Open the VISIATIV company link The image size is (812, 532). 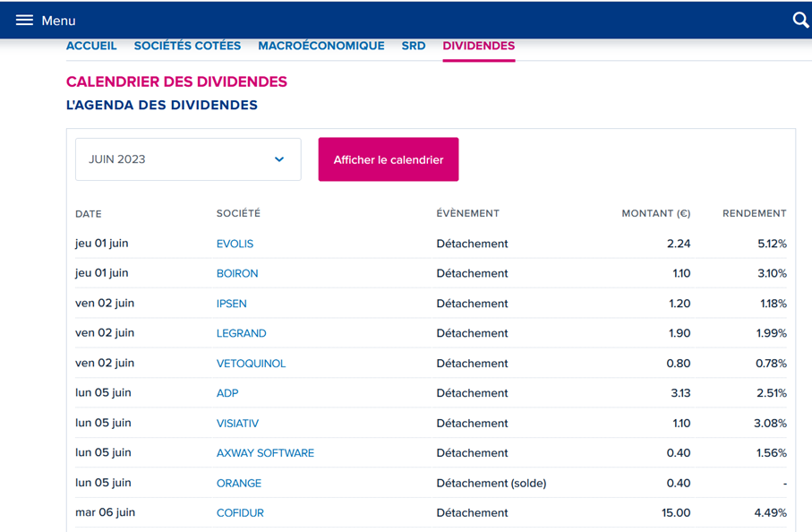237,424
